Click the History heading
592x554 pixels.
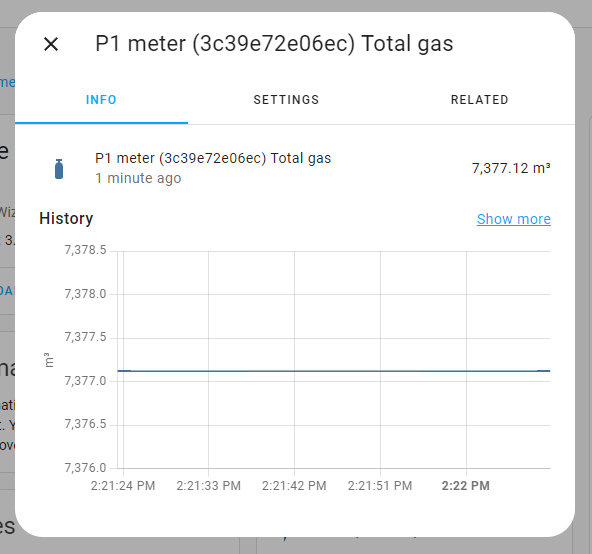(x=66, y=218)
